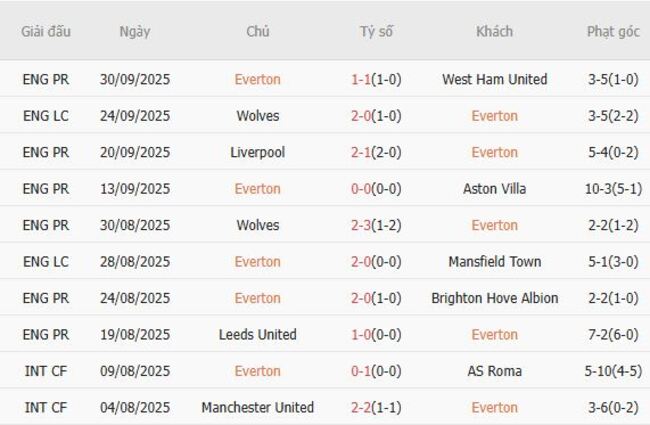Screen dimensions: 650x425
Task: Click the Giải đấu column header
Action: 46,31
